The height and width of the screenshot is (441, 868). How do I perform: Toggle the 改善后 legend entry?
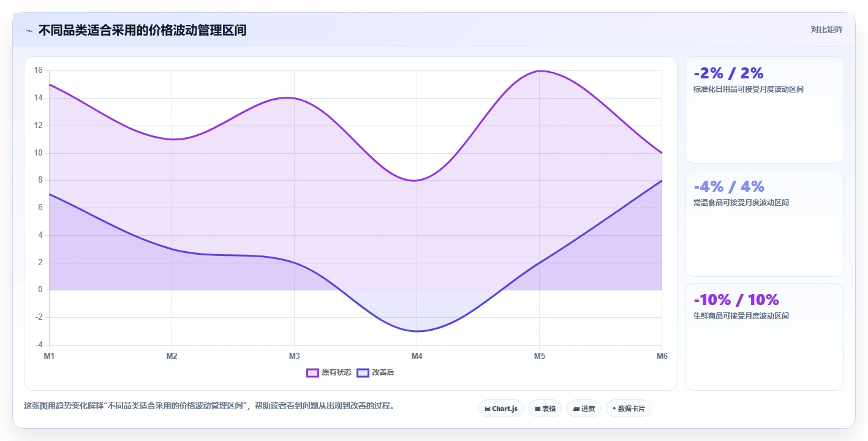coord(376,372)
